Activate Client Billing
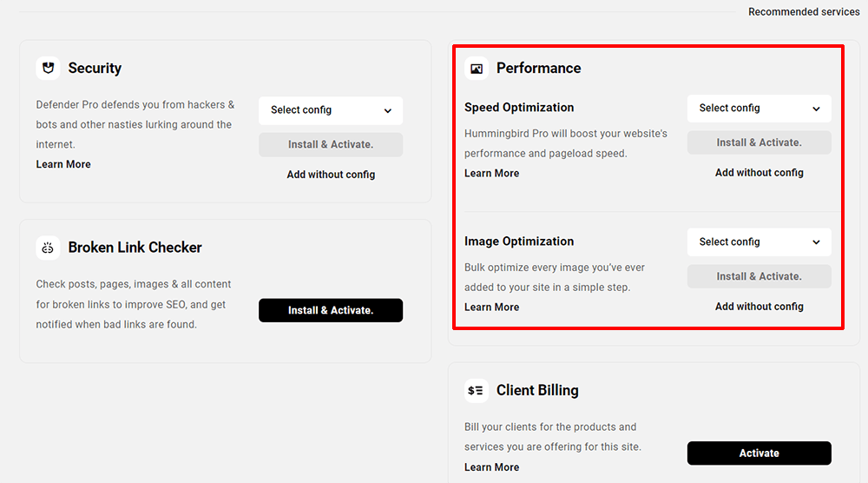 tap(759, 453)
